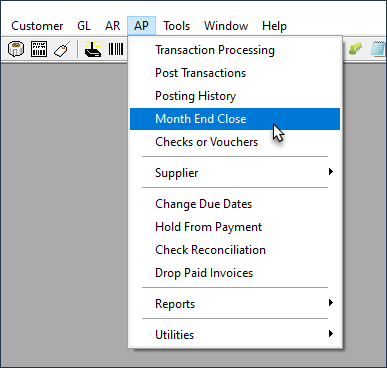Expand the Reports submenu
387x368 pixels.
pyautogui.click(x=235, y=304)
